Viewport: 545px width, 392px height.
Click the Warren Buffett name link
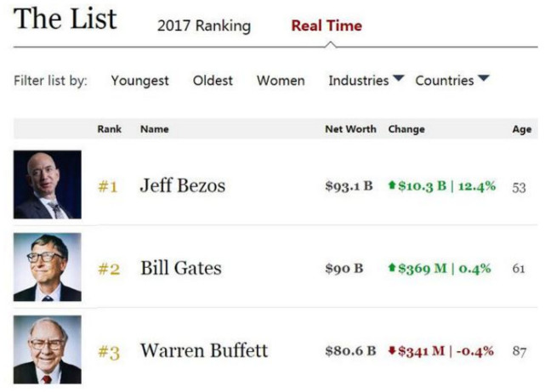pyautogui.click(x=204, y=350)
